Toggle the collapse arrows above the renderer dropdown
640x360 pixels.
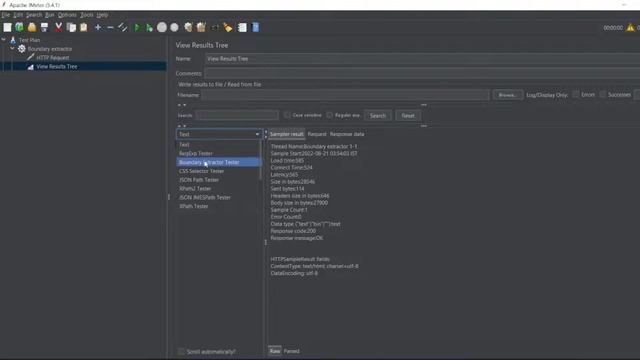click(x=182, y=126)
